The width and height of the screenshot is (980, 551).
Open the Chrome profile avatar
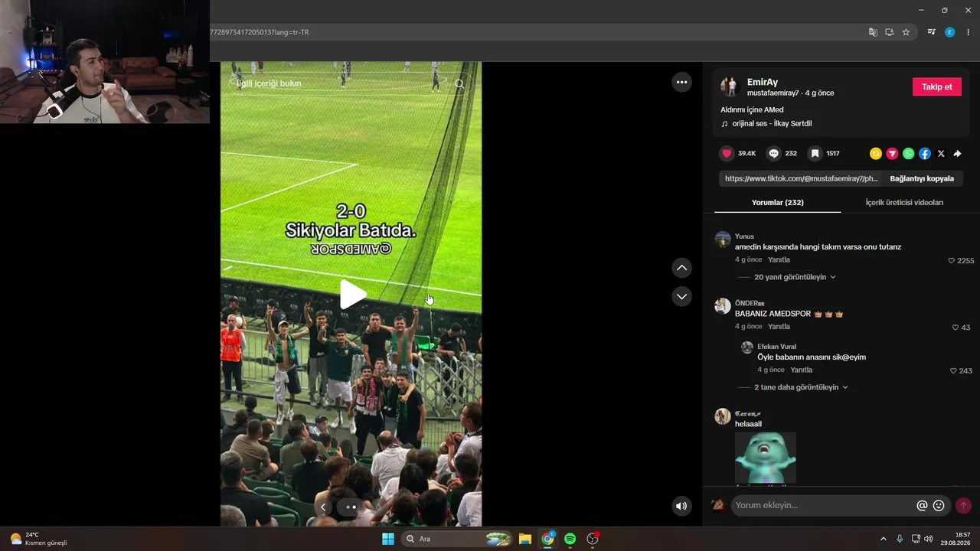tap(950, 32)
